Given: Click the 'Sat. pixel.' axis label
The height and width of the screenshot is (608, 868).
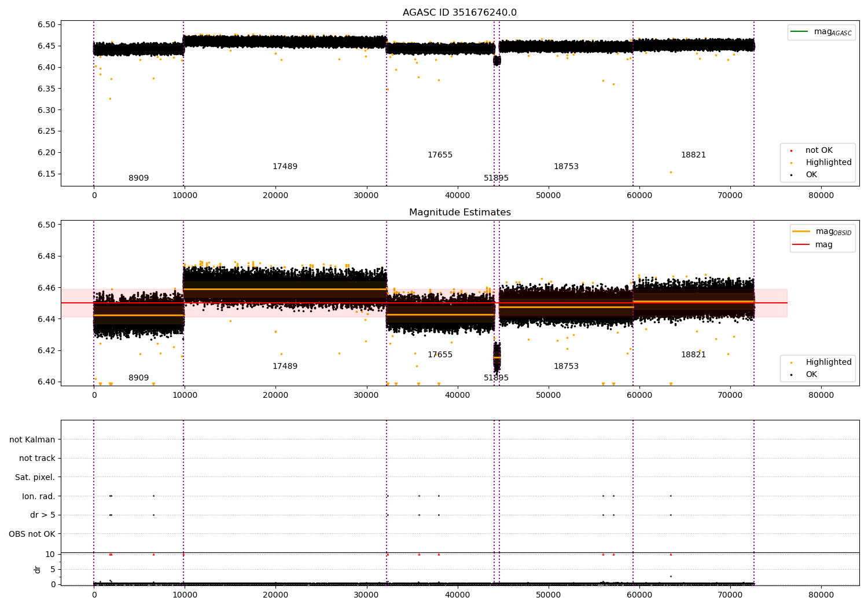Looking at the screenshot, I should coord(35,478).
